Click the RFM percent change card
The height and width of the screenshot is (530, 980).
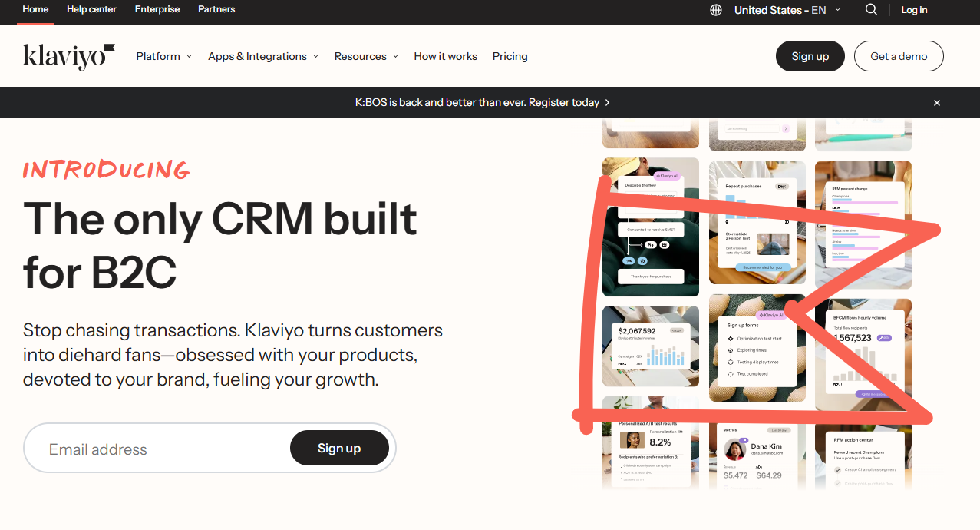click(x=863, y=224)
